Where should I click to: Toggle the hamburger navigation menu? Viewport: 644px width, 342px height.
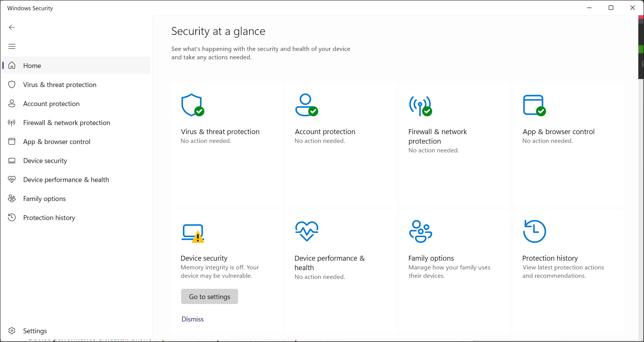(x=12, y=46)
